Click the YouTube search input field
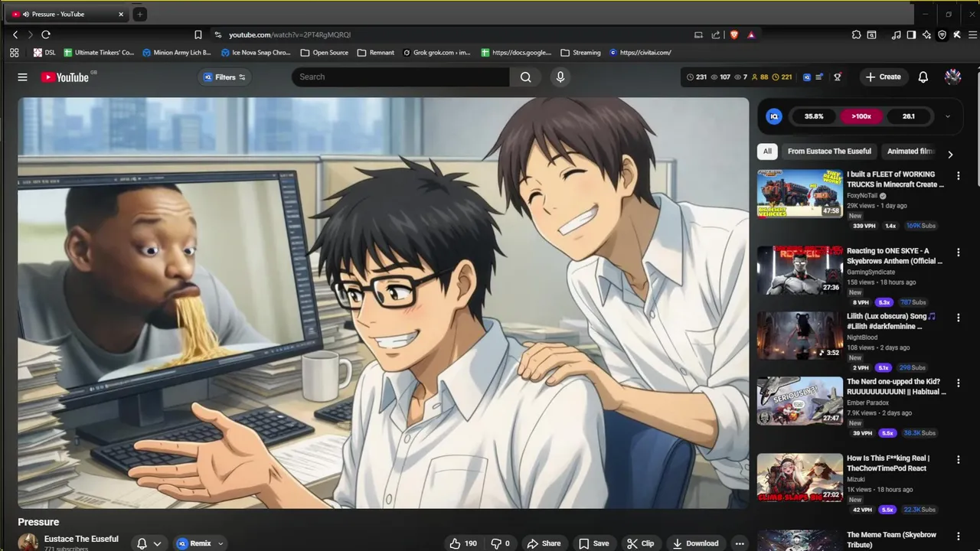 coord(400,77)
